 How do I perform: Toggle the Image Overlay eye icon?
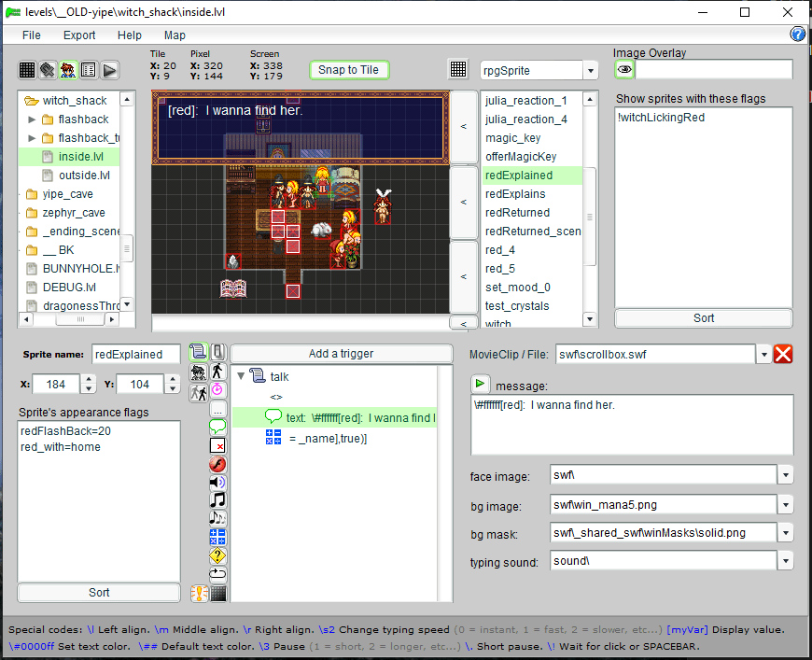[624, 70]
